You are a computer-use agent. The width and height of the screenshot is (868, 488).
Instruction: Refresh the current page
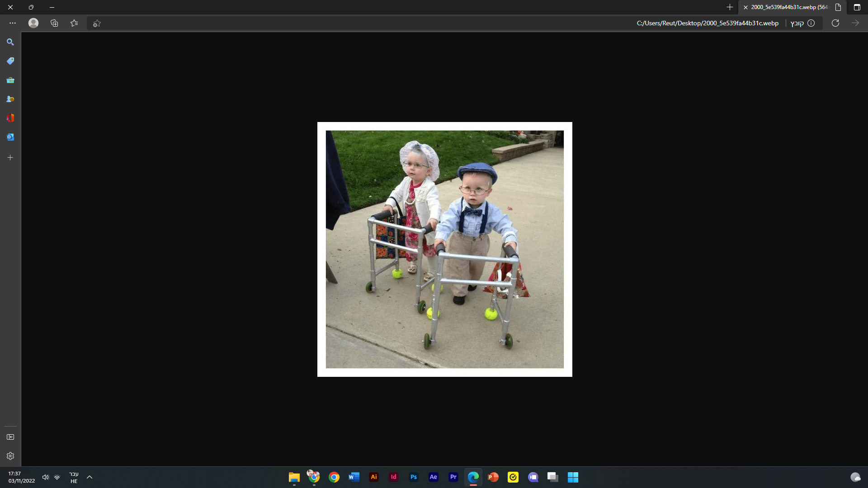[835, 23]
